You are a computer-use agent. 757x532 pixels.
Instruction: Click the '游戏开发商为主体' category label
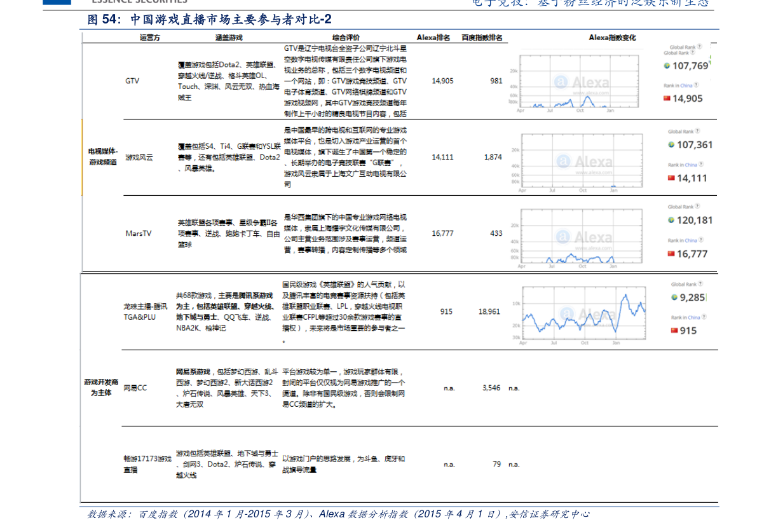click(101, 388)
